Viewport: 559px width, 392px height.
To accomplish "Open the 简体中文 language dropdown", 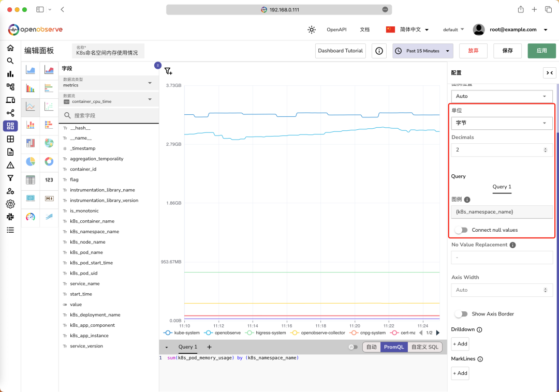I will pos(407,29).
